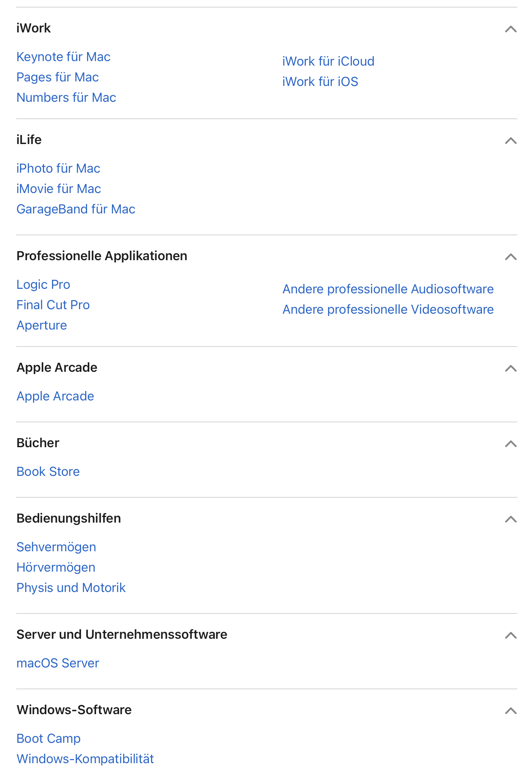Collapse the iWork section chevron
The height and width of the screenshot is (776, 532).
[511, 29]
